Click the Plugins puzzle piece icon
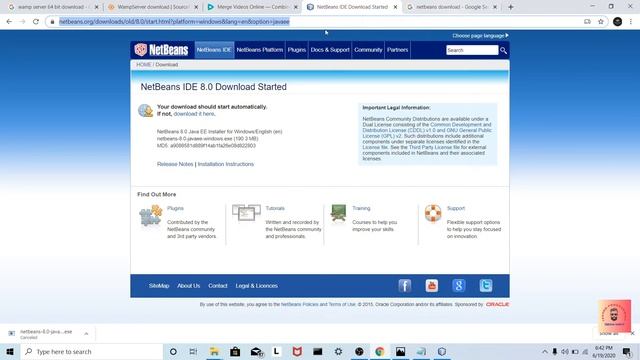Viewport: 640px width, 360px height. (x=151, y=215)
